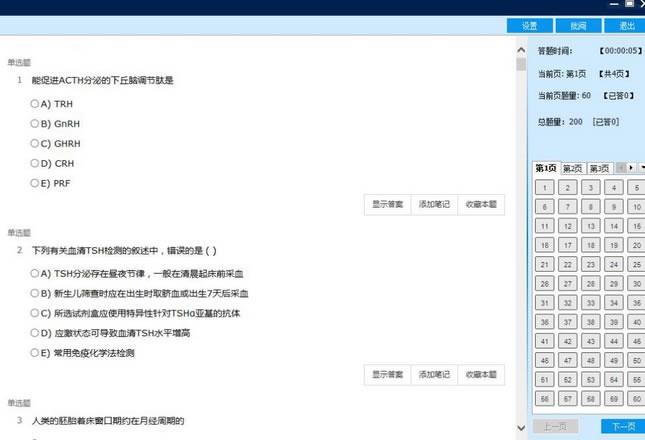Click 退出 to exit the exam

coord(627,26)
